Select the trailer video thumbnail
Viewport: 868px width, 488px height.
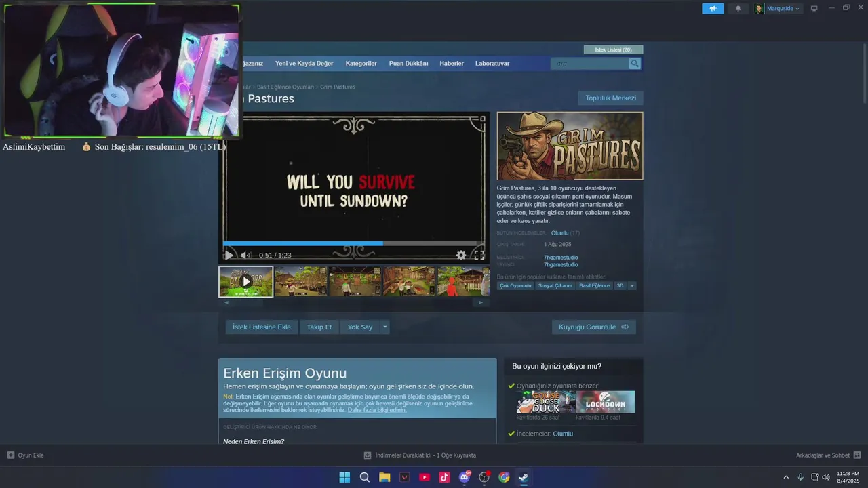[x=245, y=281]
